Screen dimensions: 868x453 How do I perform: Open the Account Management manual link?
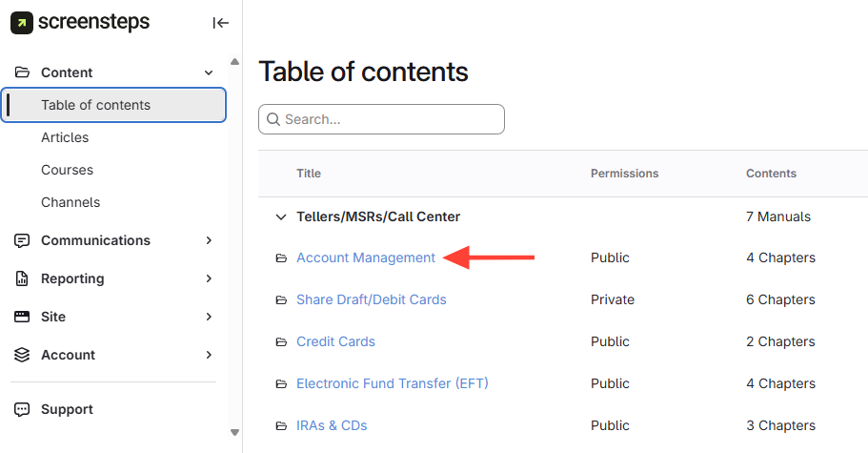coord(366,257)
